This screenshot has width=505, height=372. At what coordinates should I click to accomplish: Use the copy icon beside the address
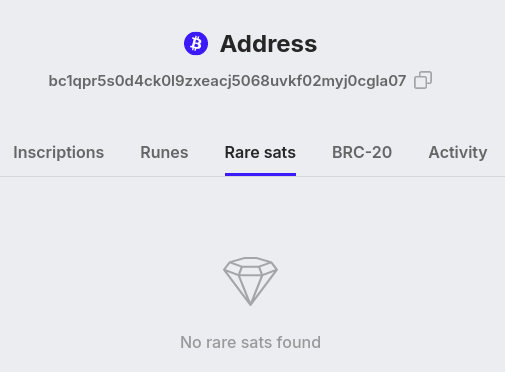423,80
